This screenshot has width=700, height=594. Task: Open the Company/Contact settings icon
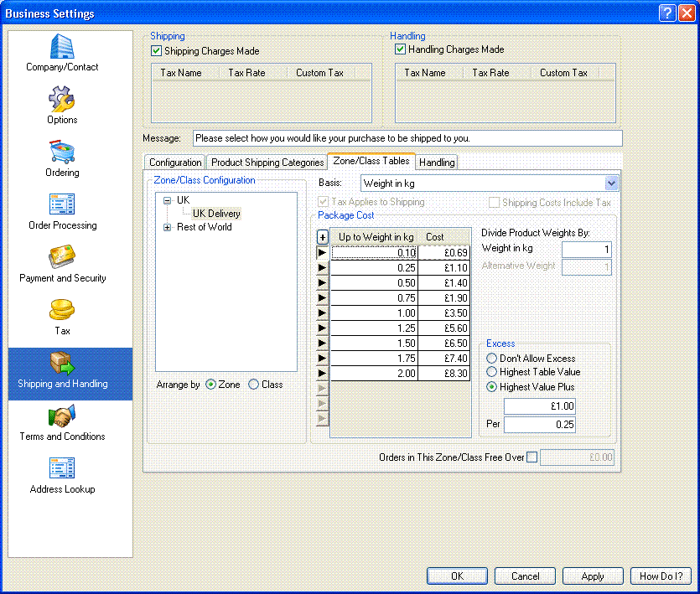[x=62, y=48]
